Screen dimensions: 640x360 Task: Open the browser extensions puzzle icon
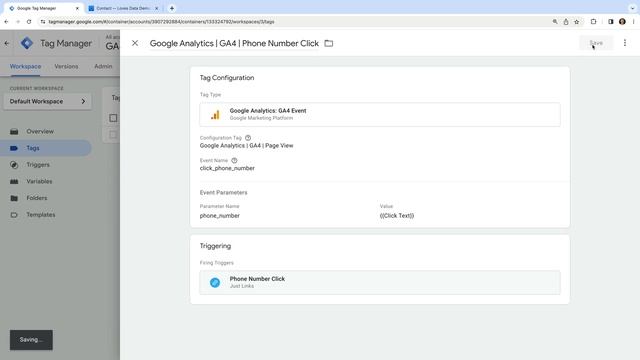593,22
